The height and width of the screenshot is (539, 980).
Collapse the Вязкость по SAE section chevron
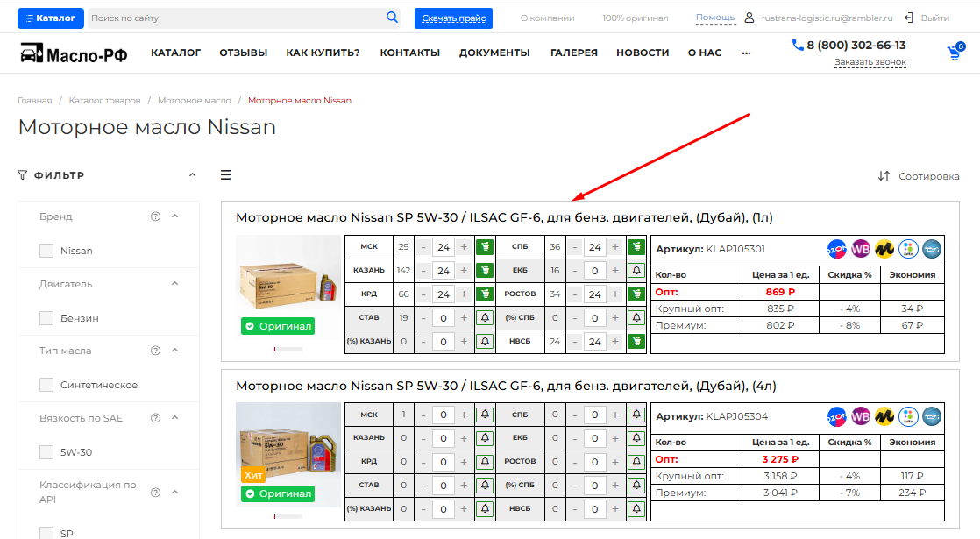(175, 418)
